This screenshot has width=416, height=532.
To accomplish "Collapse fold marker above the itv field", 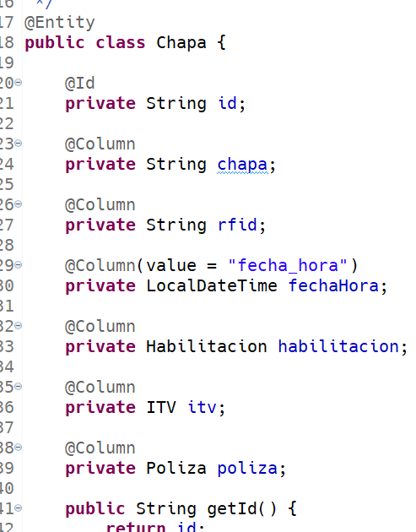I will (19, 387).
